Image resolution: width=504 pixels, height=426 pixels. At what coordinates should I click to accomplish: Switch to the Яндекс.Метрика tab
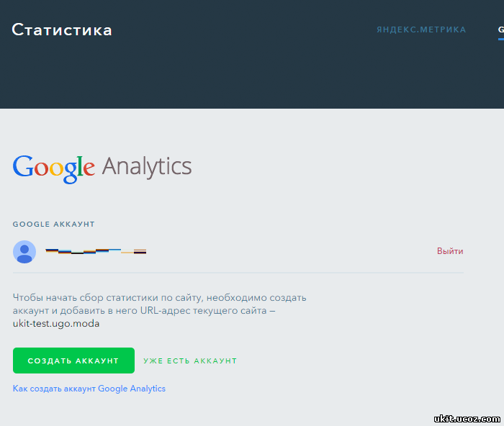(x=421, y=30)
